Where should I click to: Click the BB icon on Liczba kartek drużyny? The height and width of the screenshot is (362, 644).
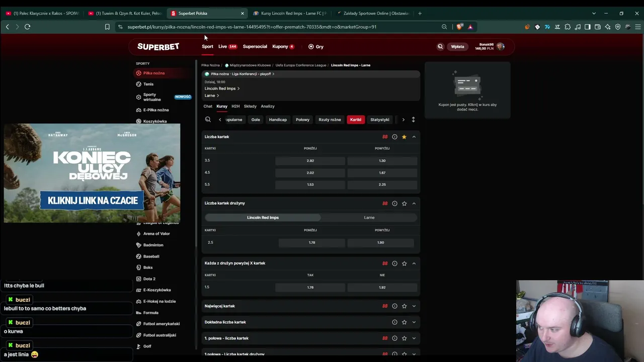(x=385, y=204)
